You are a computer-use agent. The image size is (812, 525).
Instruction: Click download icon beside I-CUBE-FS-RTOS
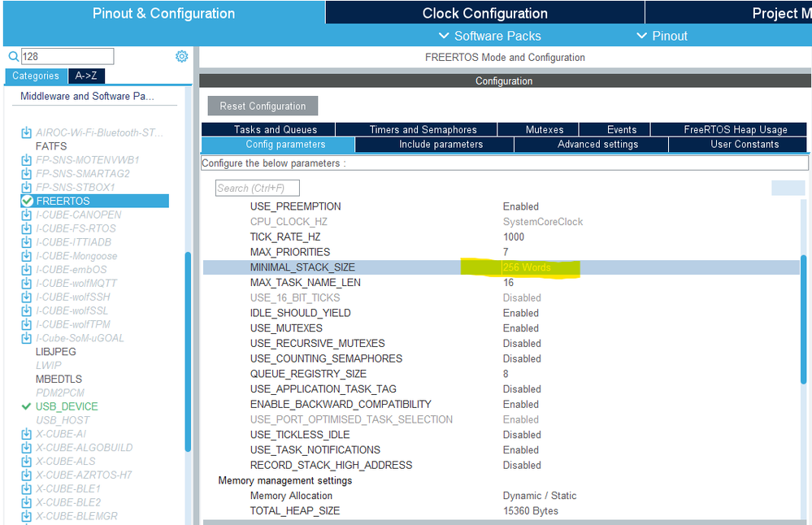tap(26, 228)
